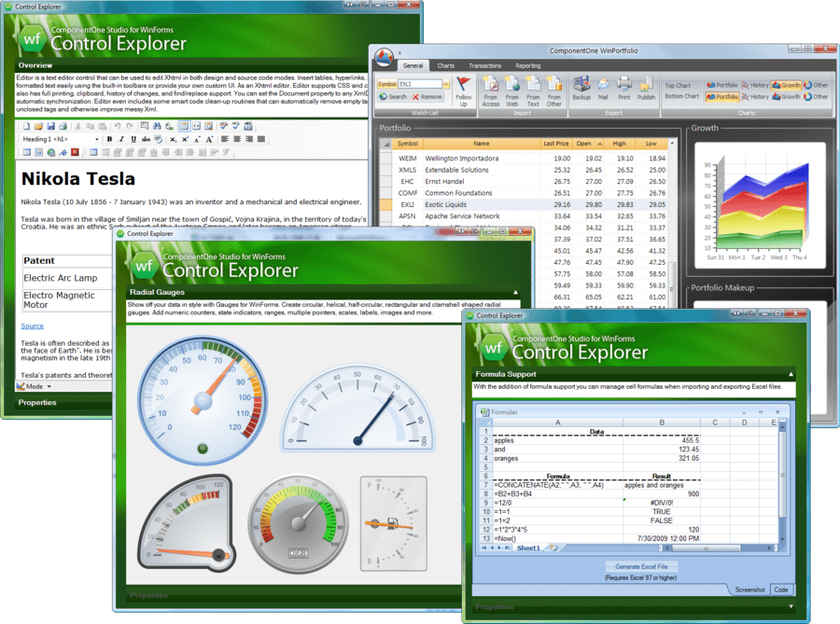Expand the Symbol EXLI combo box
This screenshot has width=840, height=624.
point(447,84)
